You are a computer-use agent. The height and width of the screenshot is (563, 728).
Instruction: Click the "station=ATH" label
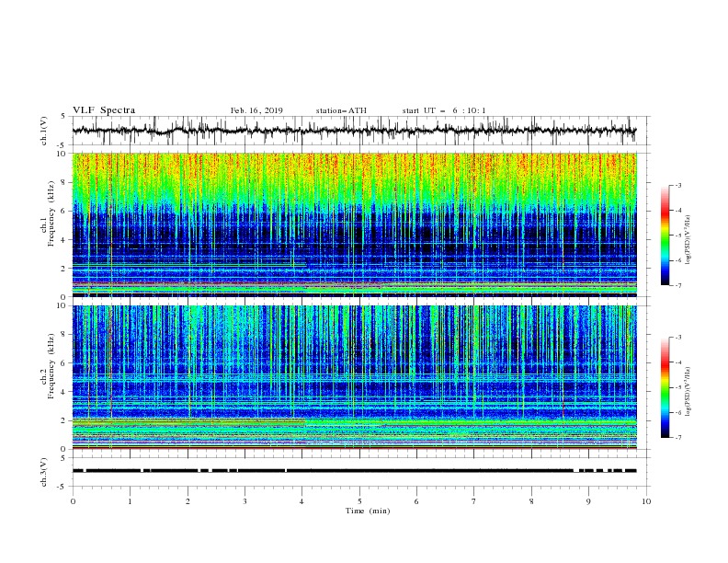click(x=341, y=110)
